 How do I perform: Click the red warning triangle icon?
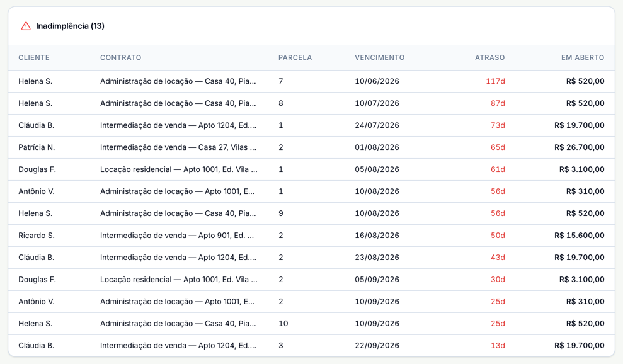26,26
